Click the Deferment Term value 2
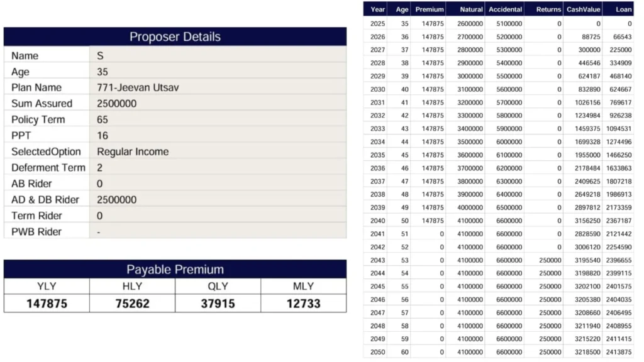The image size is (644, 362). click(x=100, y=168)
